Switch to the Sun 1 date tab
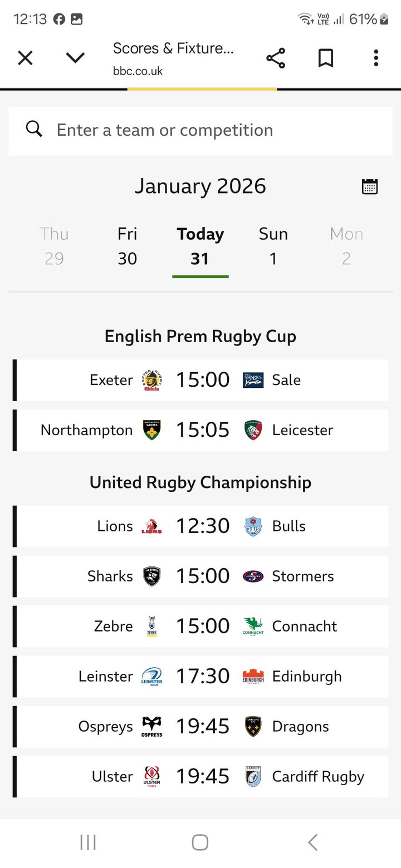The image size is (401, 868). click(273, 246)
